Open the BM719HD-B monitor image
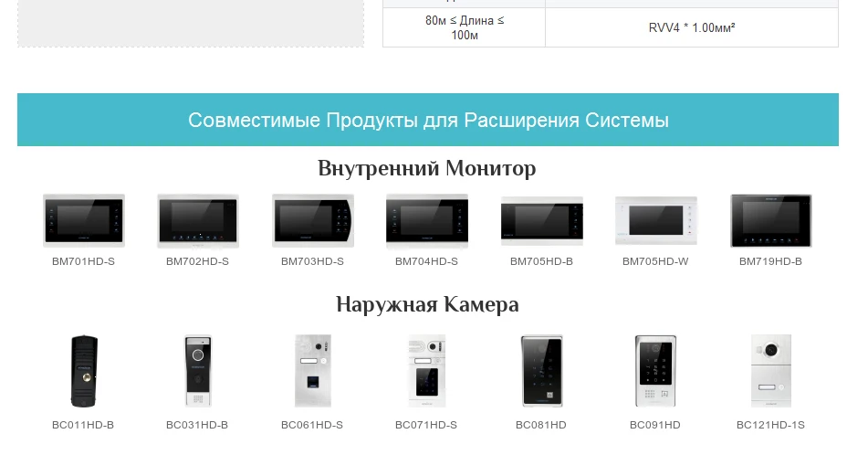The height and width of the screenshot is (455, 868). (770, 220)
